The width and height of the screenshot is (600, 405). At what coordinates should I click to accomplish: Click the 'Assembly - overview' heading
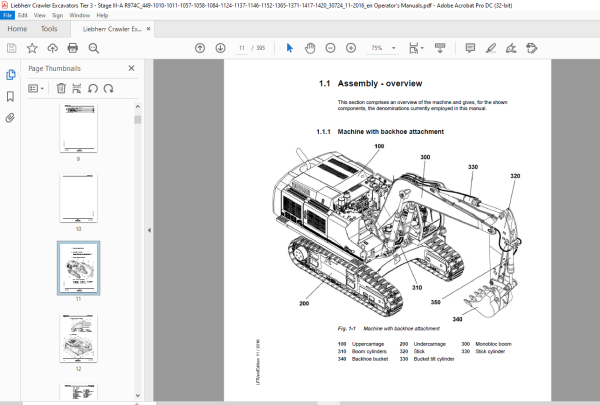[x=380, y=83]
